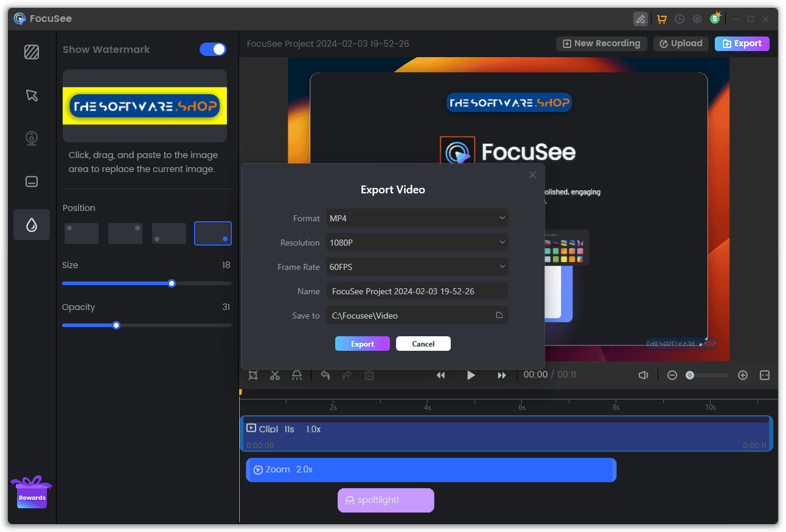
Task: Open the watermark droplet sidebar tab
Action: [32, 225]
